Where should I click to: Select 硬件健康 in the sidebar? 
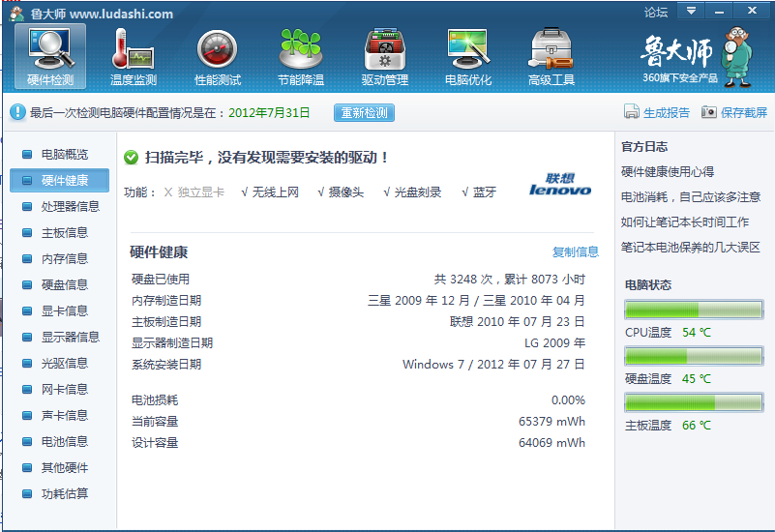coord(59,180)
